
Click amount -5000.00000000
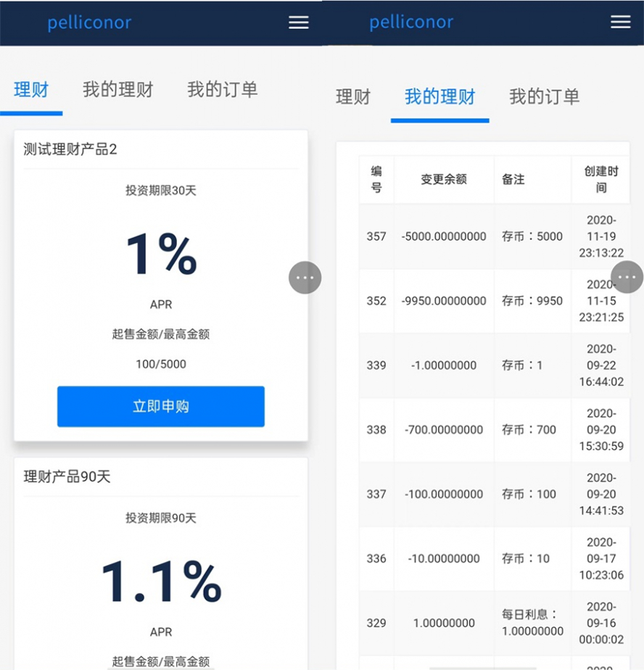coord(444,236)
